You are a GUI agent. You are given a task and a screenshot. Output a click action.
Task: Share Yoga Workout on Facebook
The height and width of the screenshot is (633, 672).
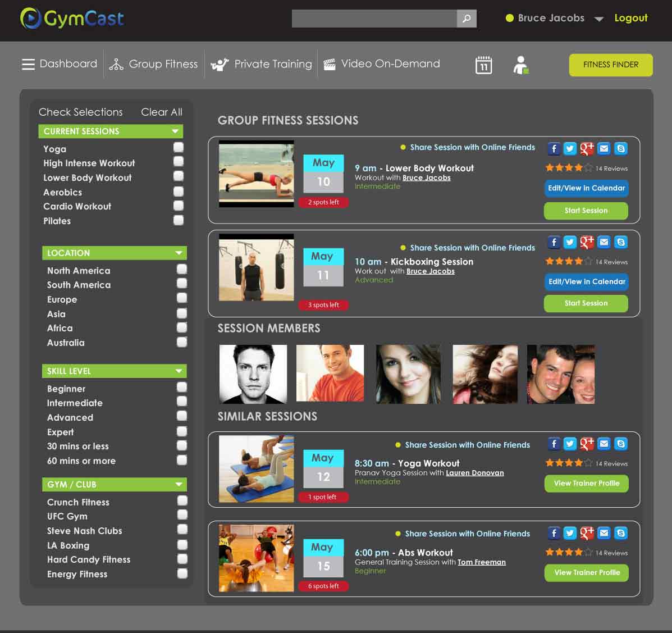[x=554, y=444]
